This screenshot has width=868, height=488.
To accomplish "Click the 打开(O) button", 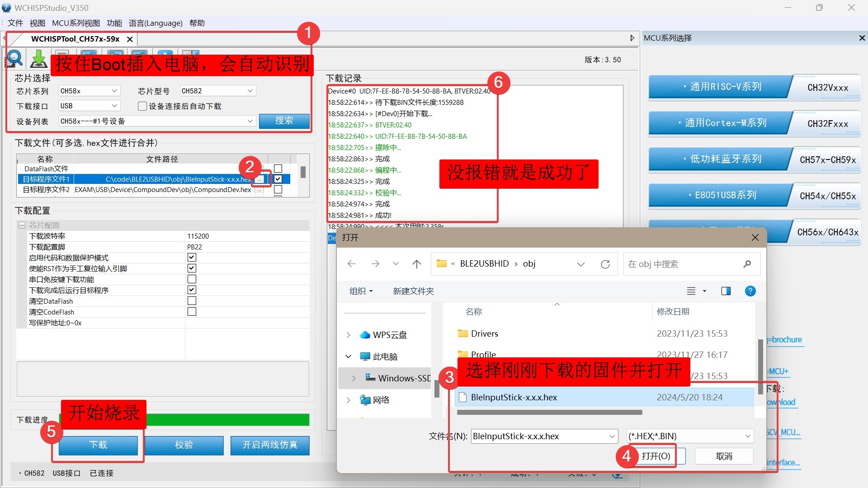I will pos(656,456).
